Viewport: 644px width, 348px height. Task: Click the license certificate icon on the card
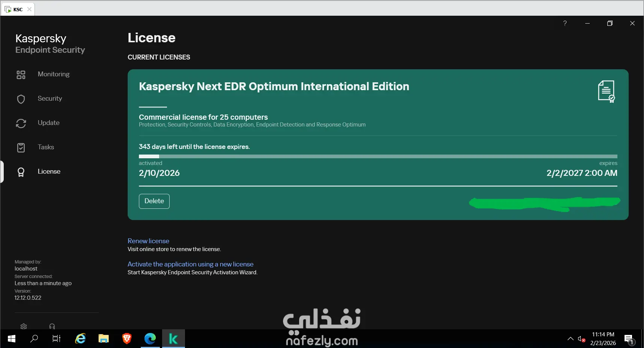tap(607, 92)
